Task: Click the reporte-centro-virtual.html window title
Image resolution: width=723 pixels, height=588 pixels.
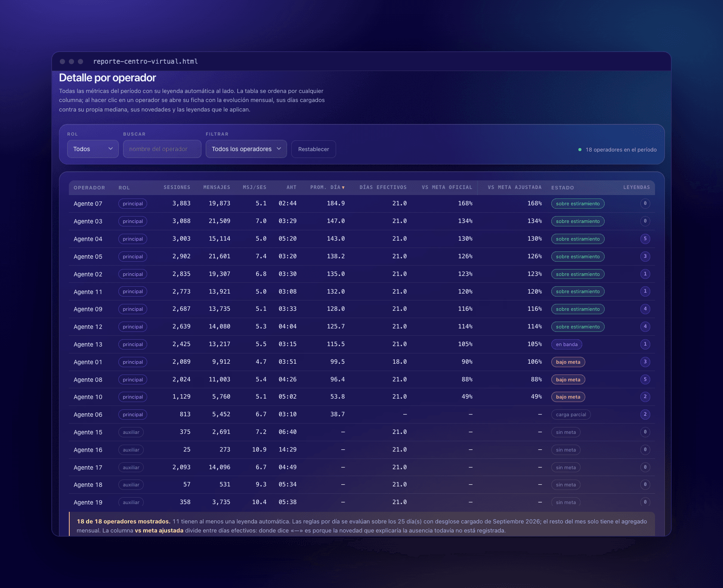Action: [145, 62]
